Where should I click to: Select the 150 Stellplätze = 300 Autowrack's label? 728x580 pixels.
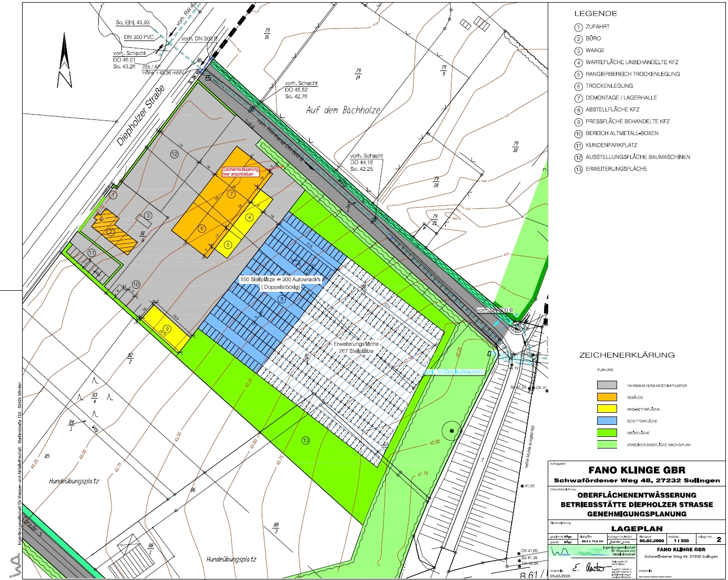280,280
